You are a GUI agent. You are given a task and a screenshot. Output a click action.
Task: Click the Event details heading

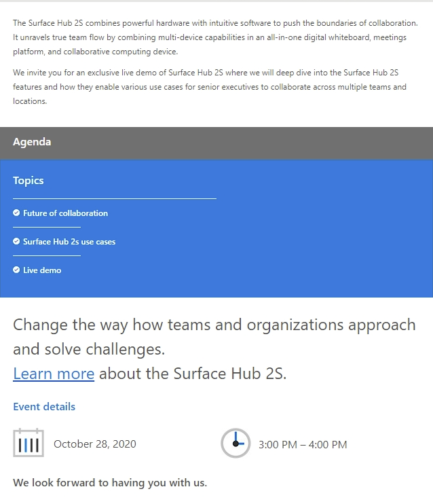[x=44, y=407]
